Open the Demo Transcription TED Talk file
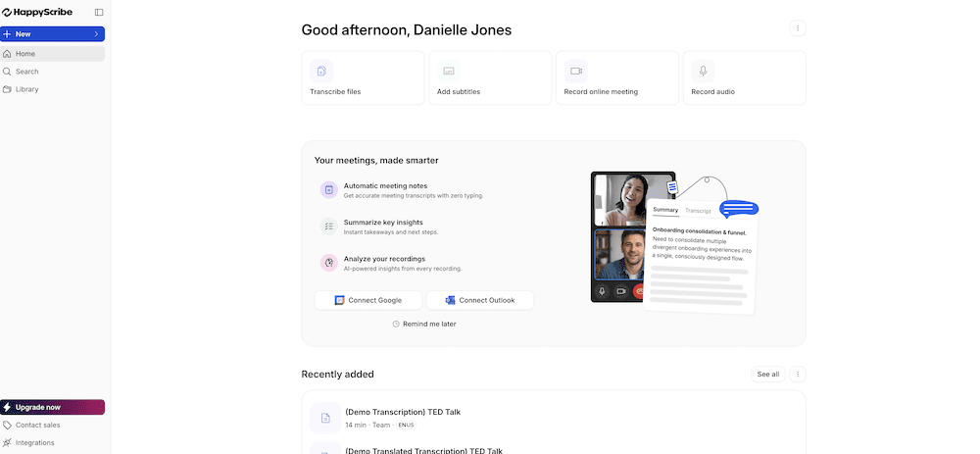Viewport: 980px width, 454px height. (403, 412)
